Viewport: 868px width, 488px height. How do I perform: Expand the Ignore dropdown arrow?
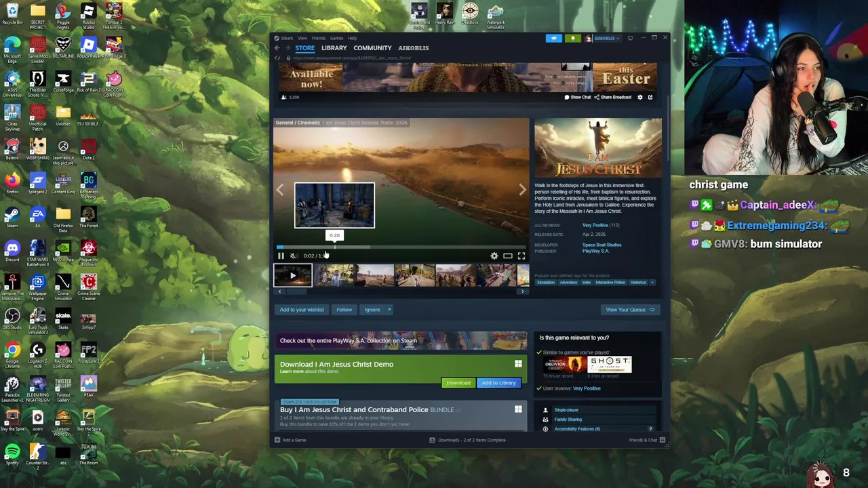tap(389, 310)
